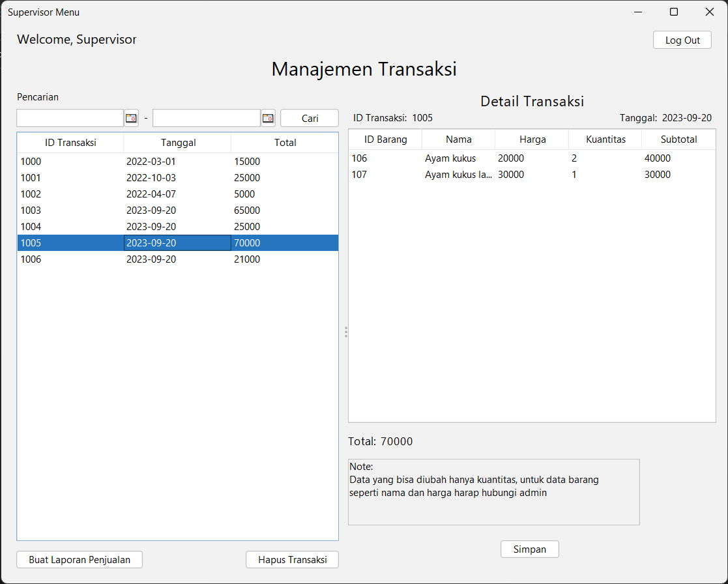Click the split pane divider handle

346,332
